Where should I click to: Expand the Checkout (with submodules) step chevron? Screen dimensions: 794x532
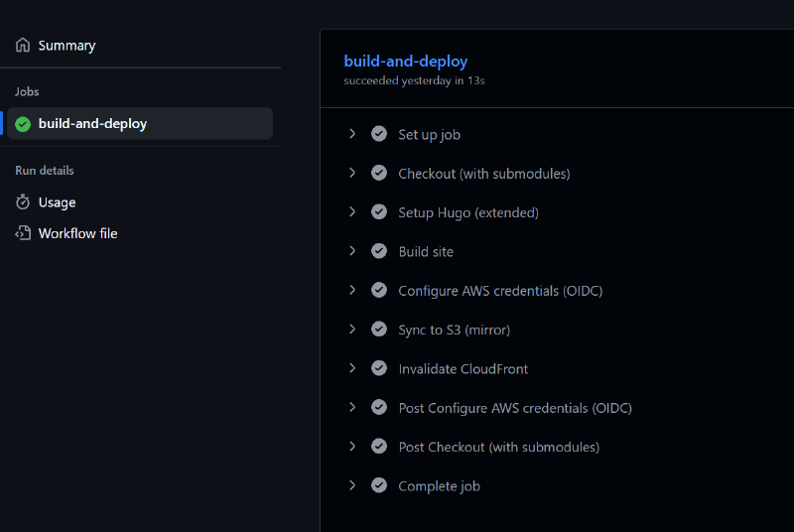[x=352, y=173]
